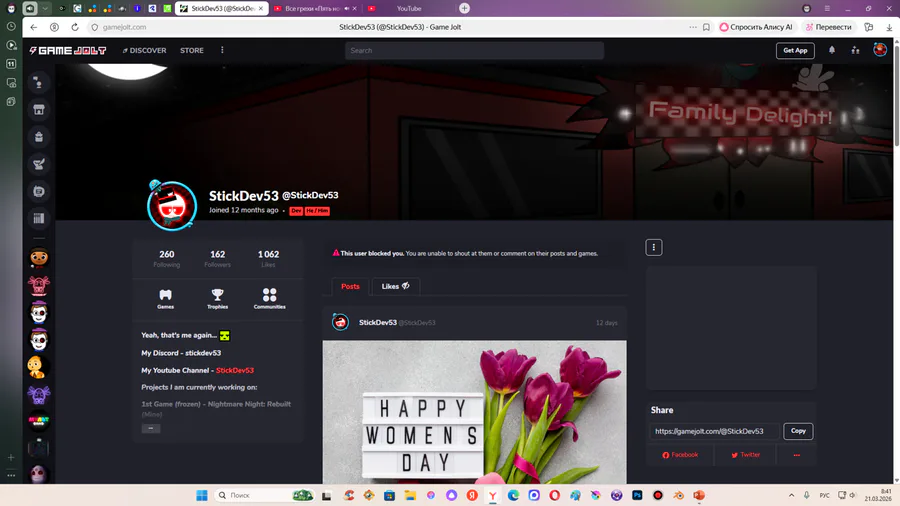Open the sidebar library icon
This screenshot has width=900, height=506.
coord(39,218)
